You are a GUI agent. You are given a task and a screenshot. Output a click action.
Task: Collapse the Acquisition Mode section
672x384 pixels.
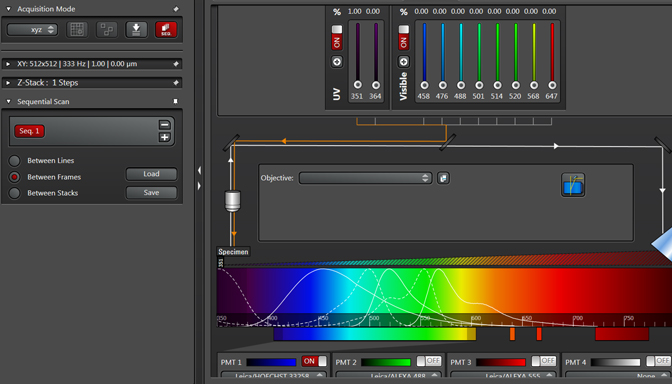click(x=8, y=9)
